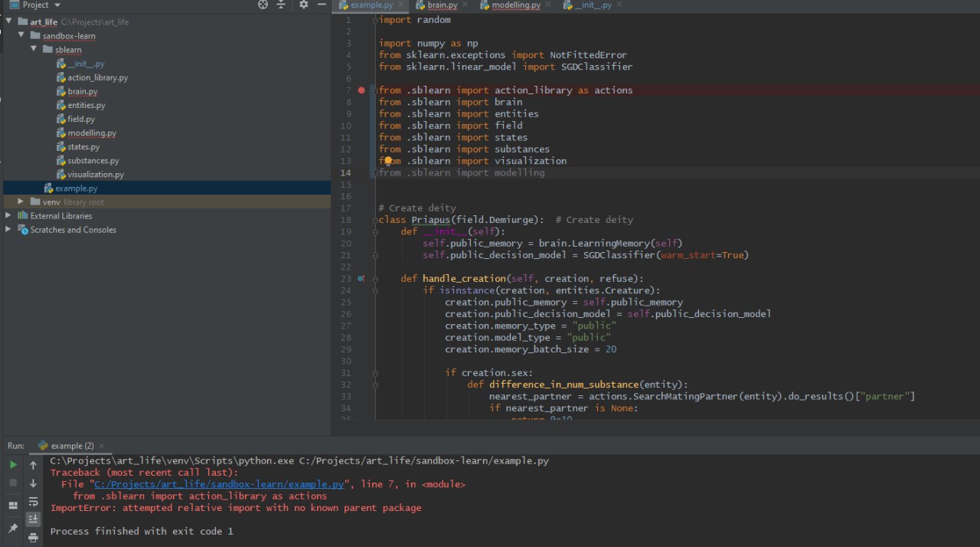The image size is (980, 547).
Task: Close the example (2) Run tab
Action: pyautogui.click(x=103, y=445)
